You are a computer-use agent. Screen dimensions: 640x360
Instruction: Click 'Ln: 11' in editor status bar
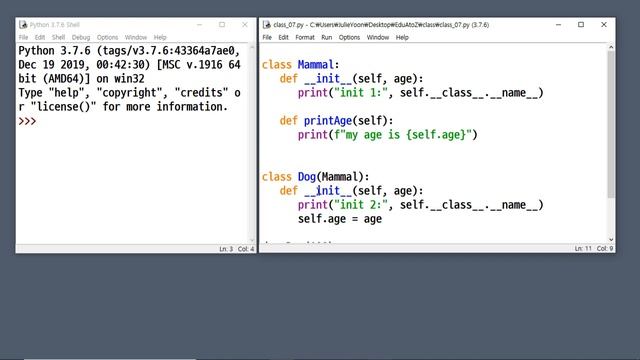tap(583, 248)
